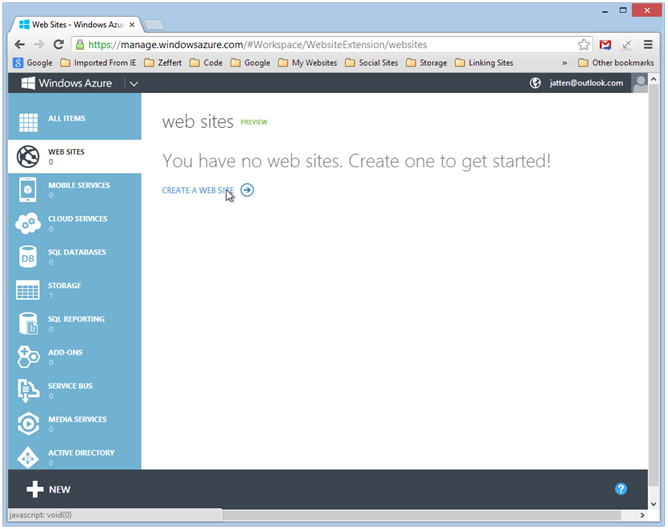668x529 pixels.
Task: Open a new browser tab
Action: (154, 25)
